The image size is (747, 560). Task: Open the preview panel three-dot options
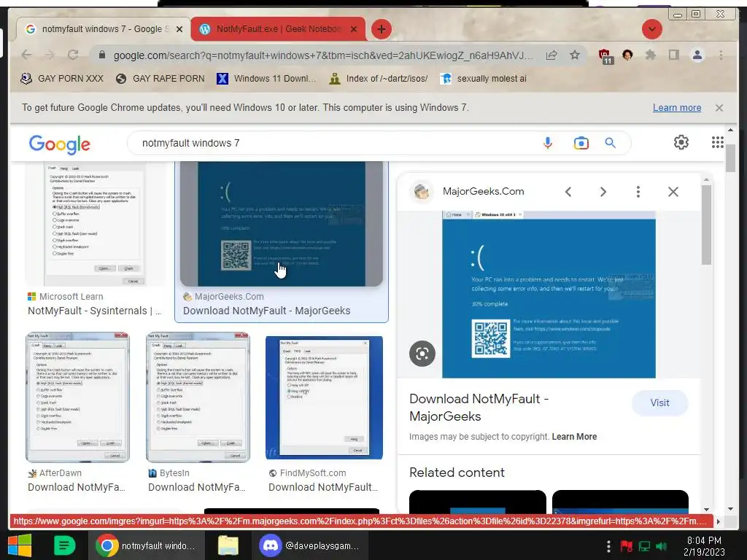(638, 192)
